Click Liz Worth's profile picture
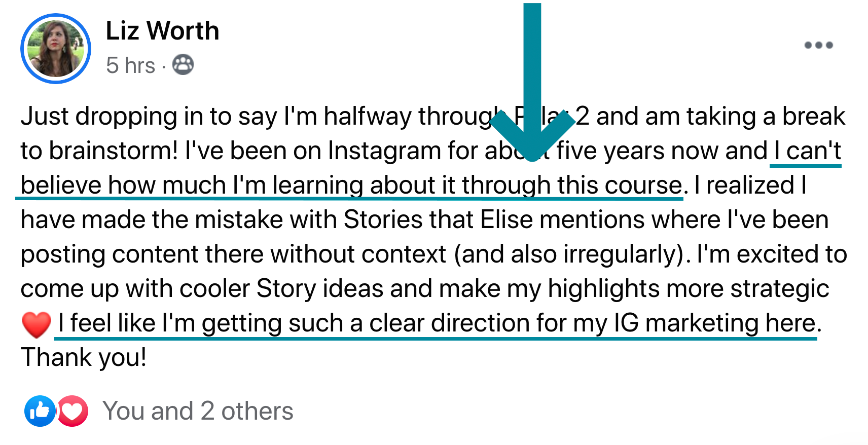The width and height of the screenshot is (868, 445). click(x=56, y=49)
